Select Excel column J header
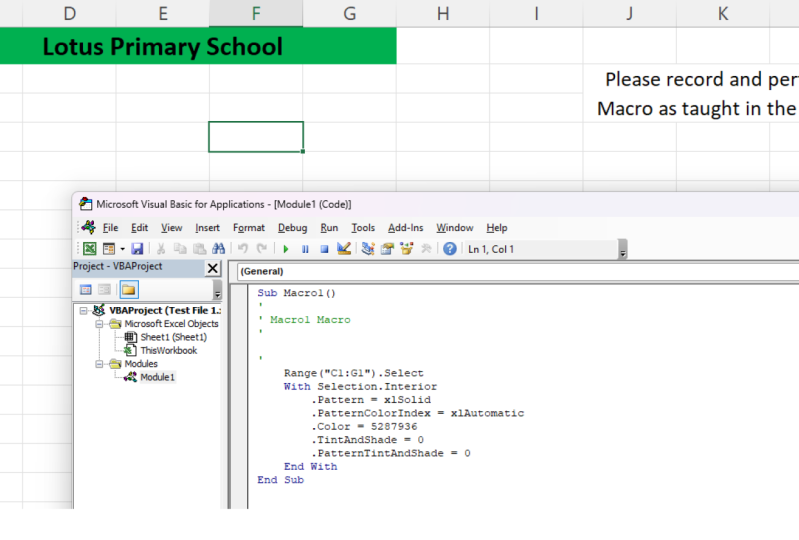Viewport: 799px width, 540px height. pos(630,13)
